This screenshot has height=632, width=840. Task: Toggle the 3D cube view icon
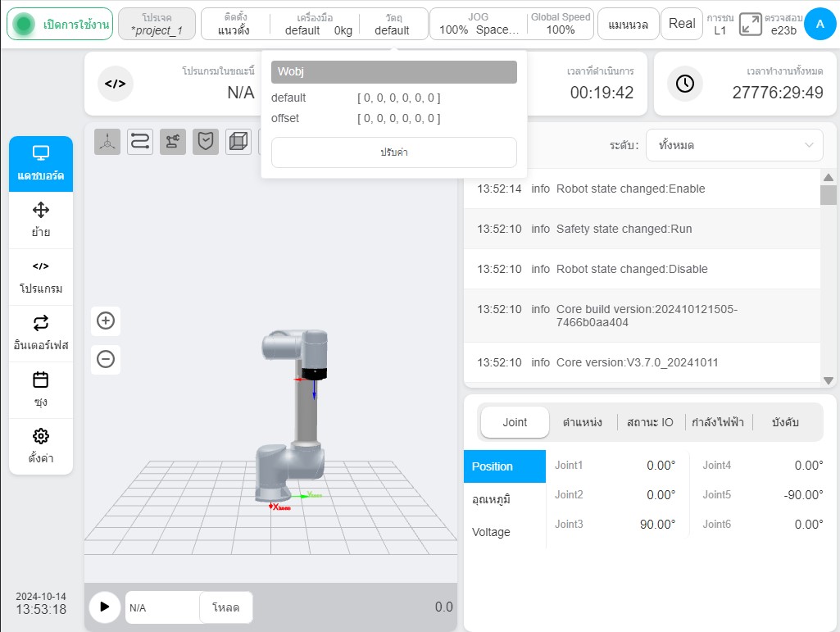238,142
